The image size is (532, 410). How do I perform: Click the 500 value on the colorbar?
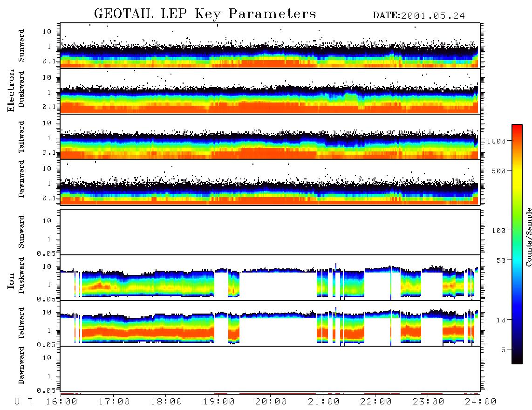pyautogui.click(x=498, y=171)
